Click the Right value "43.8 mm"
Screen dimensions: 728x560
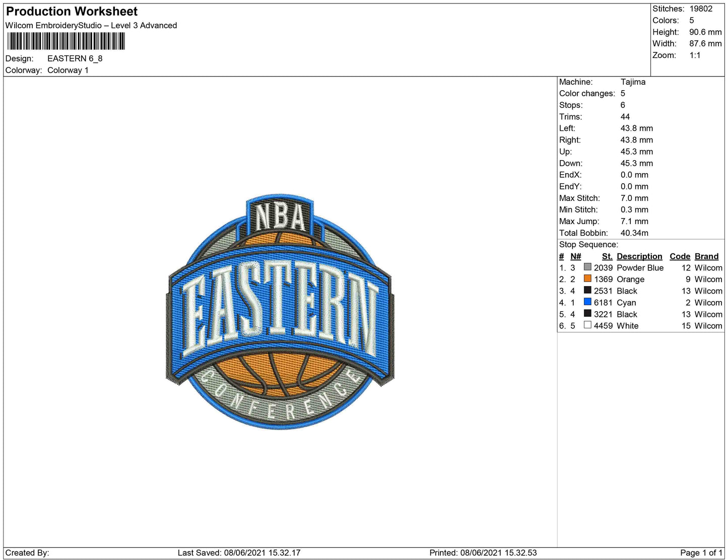(637, 139)
